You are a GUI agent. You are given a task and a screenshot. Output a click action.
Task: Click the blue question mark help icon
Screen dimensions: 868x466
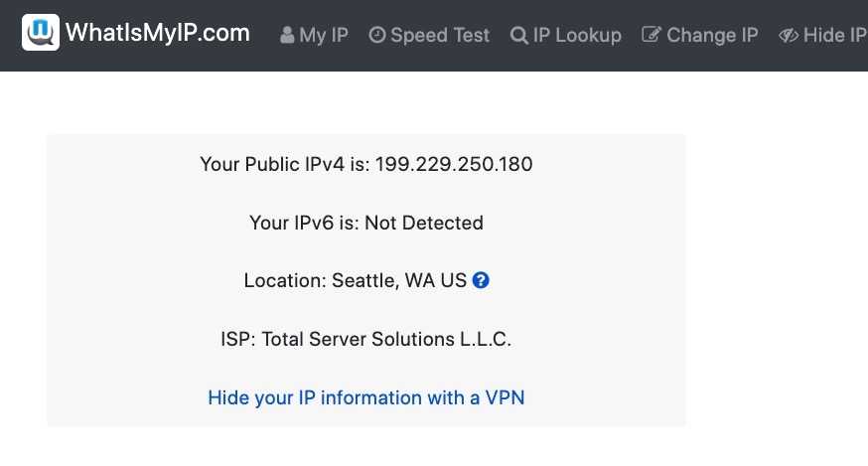pyautogui.click(x=481, y=281)
